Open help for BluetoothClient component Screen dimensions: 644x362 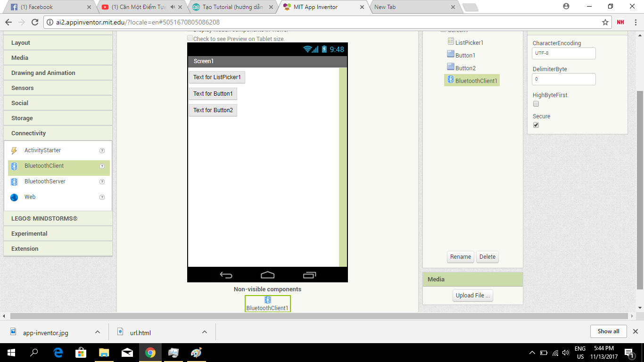coord(102,166)
